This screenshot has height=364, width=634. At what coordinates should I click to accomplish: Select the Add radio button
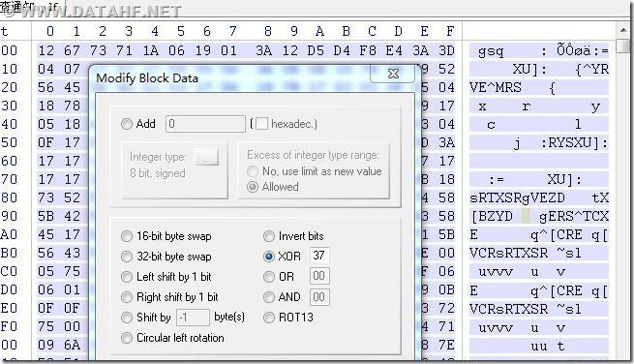pos(127,124)
